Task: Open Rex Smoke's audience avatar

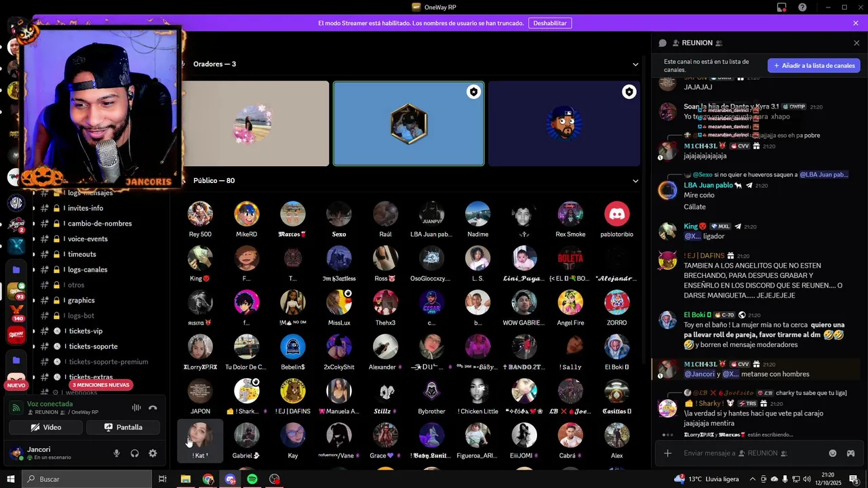Action: [x=570, y=214]
